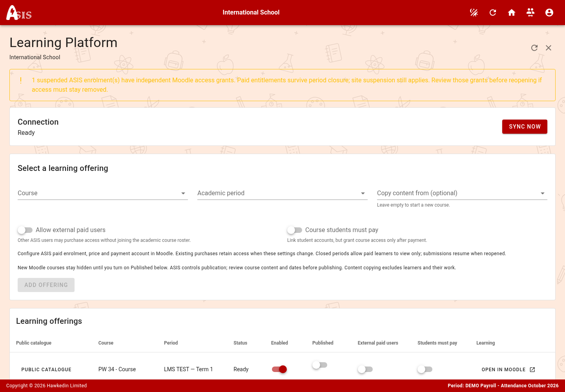The image size is (565, 392).
Task: Click the magic wand theme icon
Action: [474, 13]
